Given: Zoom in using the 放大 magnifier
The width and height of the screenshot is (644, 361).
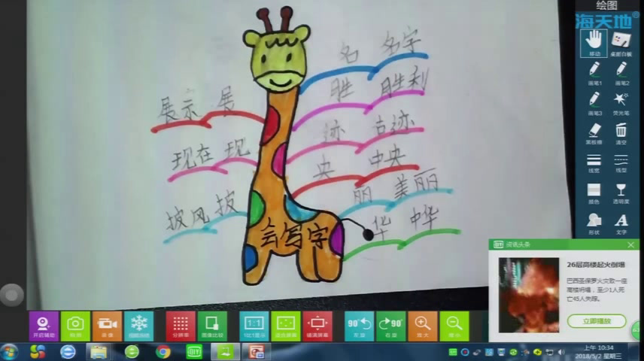Looking at the screenshot, I should pos(423,325).
